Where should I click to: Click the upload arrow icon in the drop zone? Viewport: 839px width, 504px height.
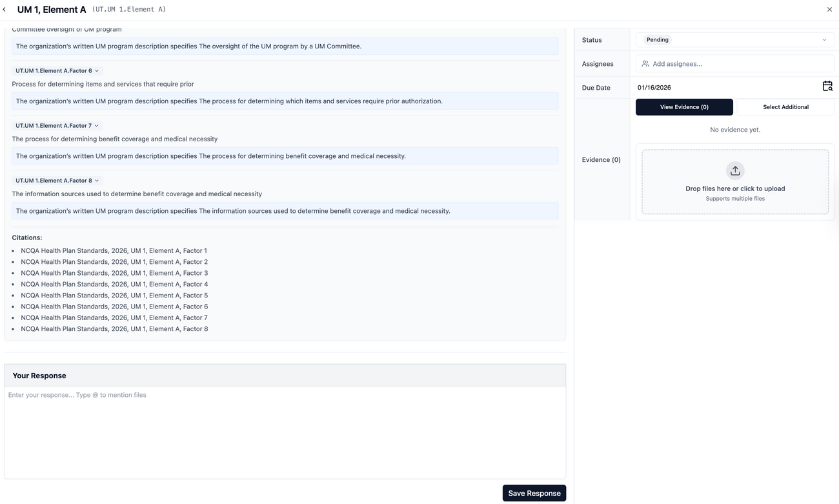[735, 170]
